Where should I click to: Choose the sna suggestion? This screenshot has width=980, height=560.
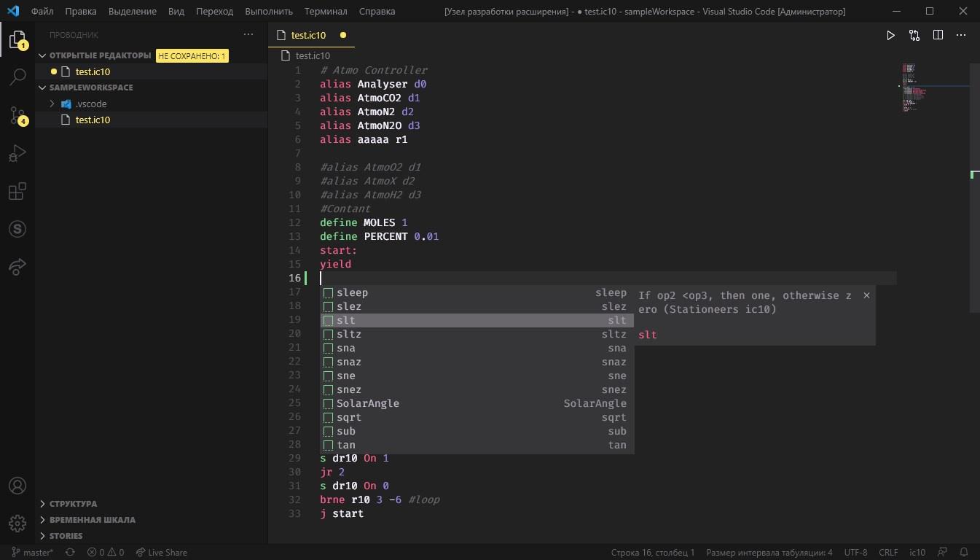(x=477, y=348)
